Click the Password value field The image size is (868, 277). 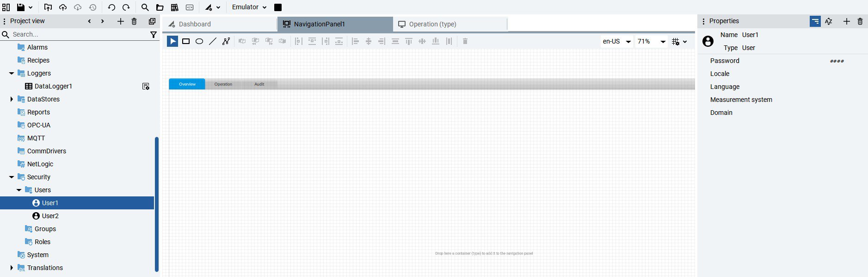pyautogui.click(x=837, y=61)
